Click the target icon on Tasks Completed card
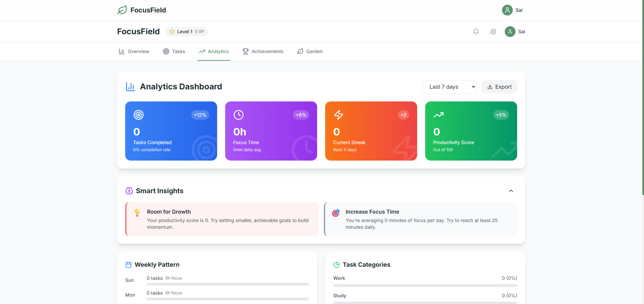Viewport: 644px width, 304px height. point(139,115)
